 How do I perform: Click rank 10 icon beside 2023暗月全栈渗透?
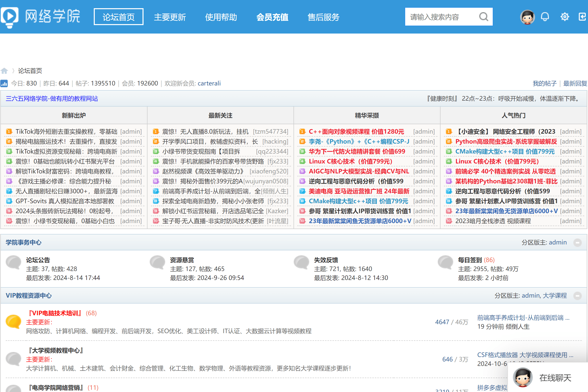(449, 221)
